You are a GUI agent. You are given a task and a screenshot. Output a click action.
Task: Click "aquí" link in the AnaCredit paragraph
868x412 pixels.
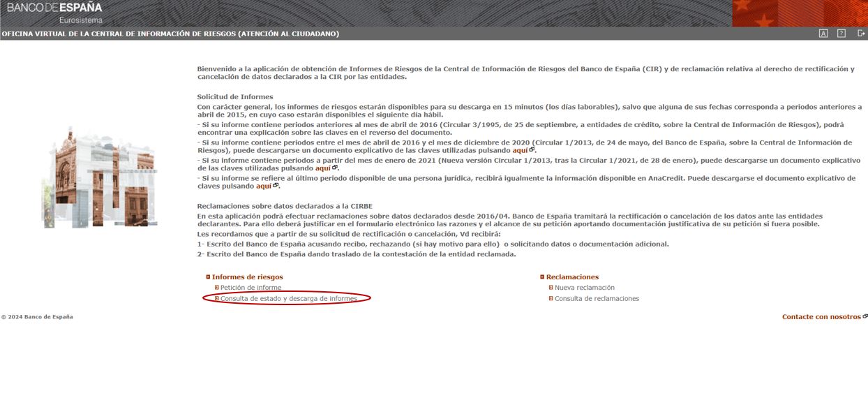tap(264, 186)
